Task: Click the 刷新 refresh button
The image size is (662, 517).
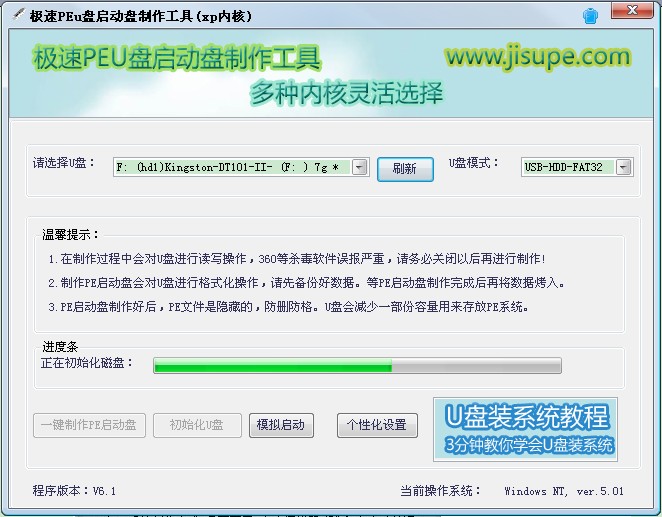Action: pos(405,169)
